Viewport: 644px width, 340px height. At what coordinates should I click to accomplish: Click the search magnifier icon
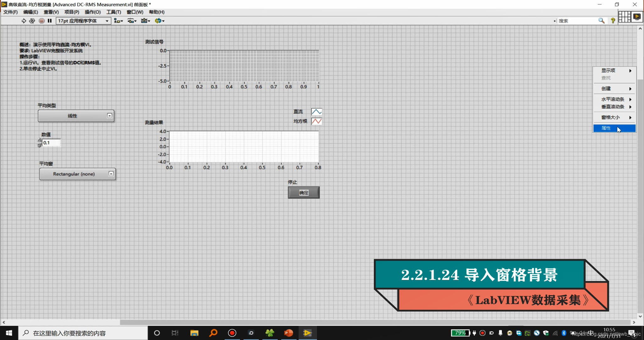601,21
